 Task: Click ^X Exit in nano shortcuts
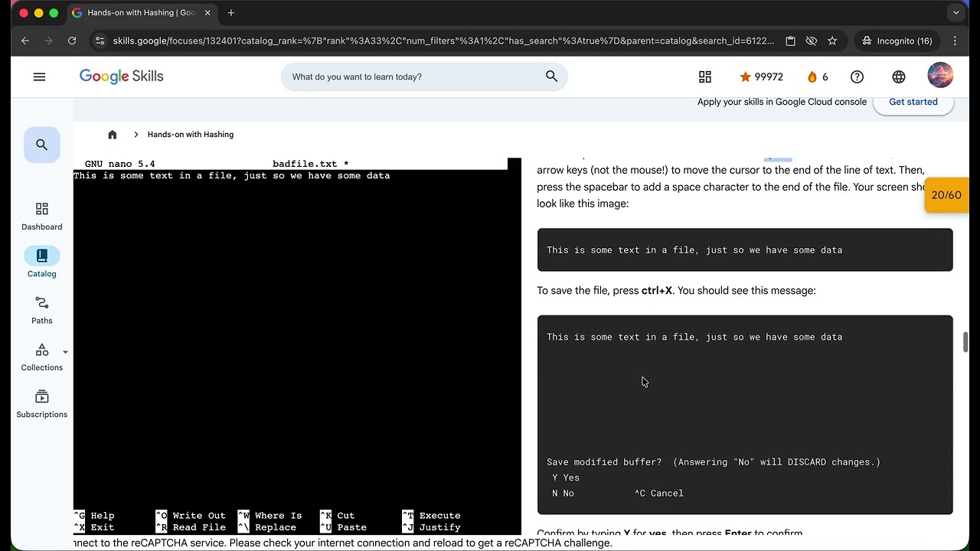point(94,527)
